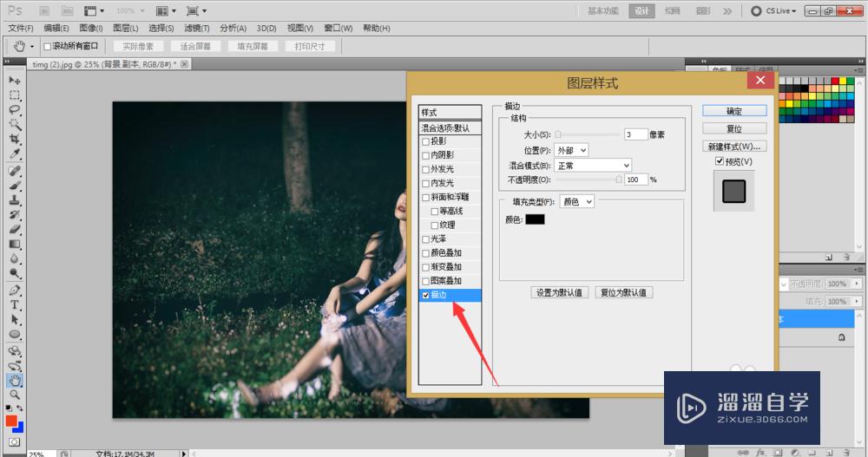
Task: Click the 新建样式 button
Action: (734, 146)
